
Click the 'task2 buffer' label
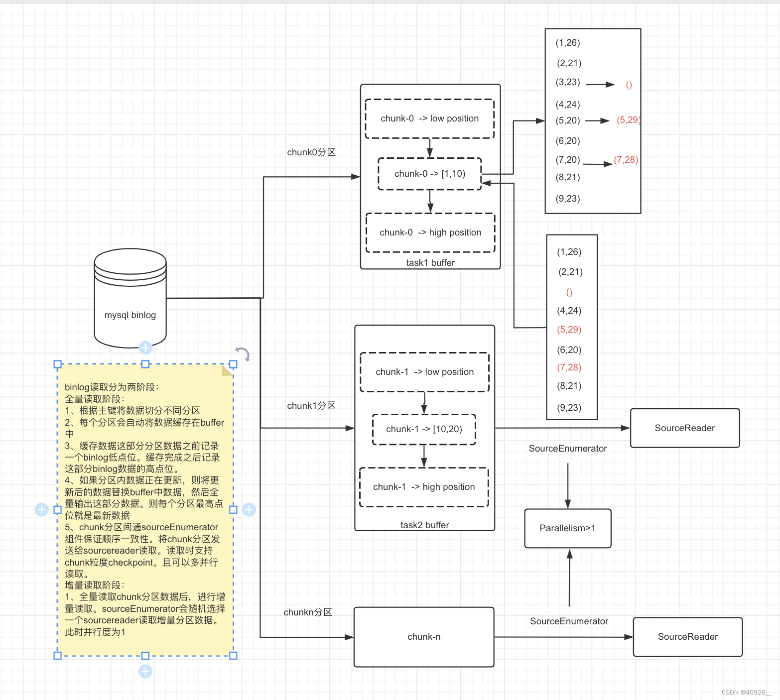425,525
